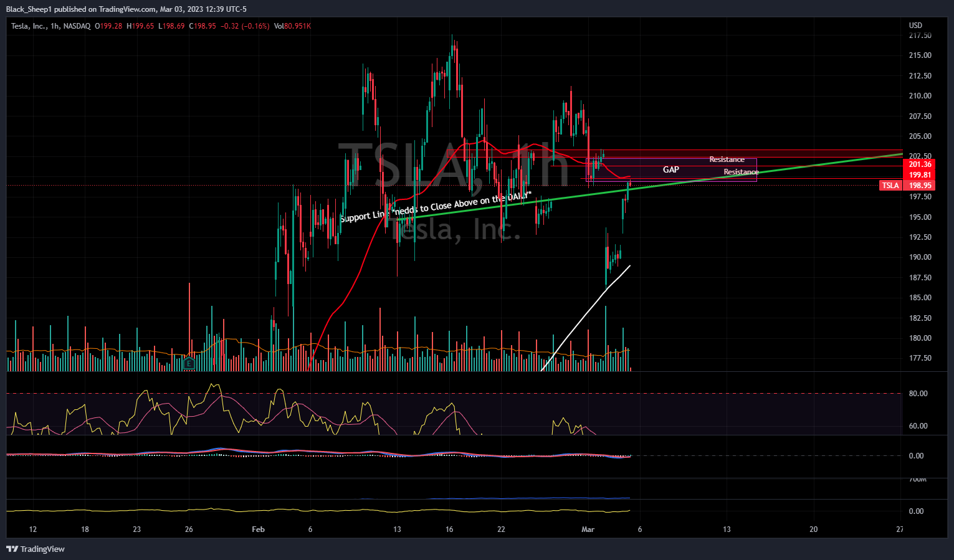Click the 215.00 price axis level

(920, 55)
